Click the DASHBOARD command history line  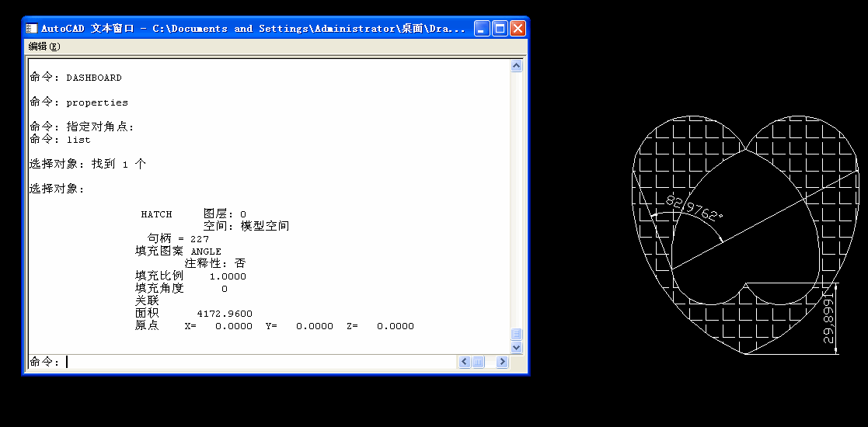tap(94, 78)
